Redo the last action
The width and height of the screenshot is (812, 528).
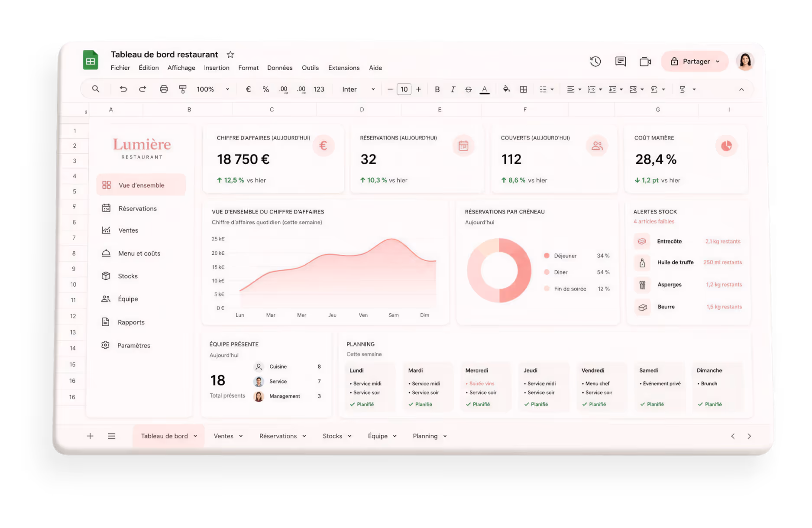click(x=142, y=89)
